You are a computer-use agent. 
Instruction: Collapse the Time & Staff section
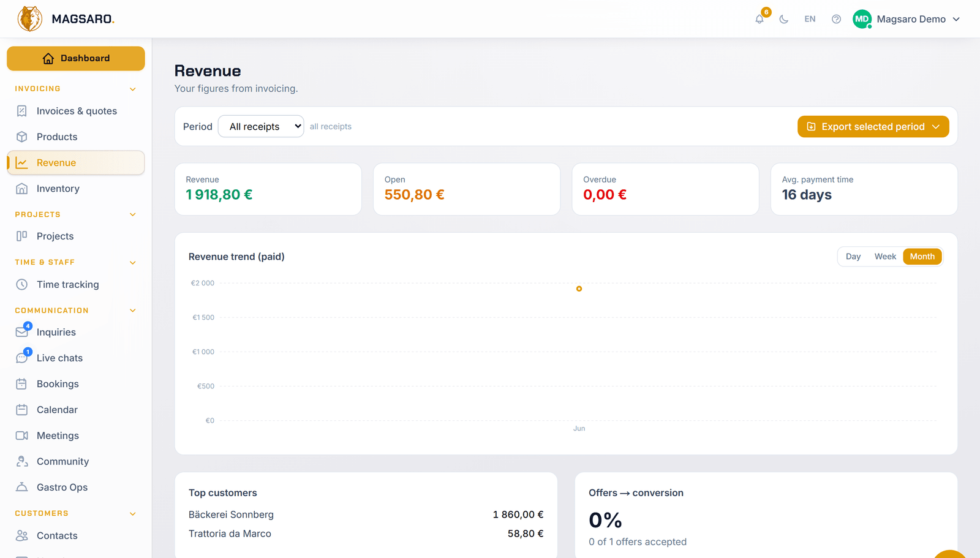[x=133, y=263]
